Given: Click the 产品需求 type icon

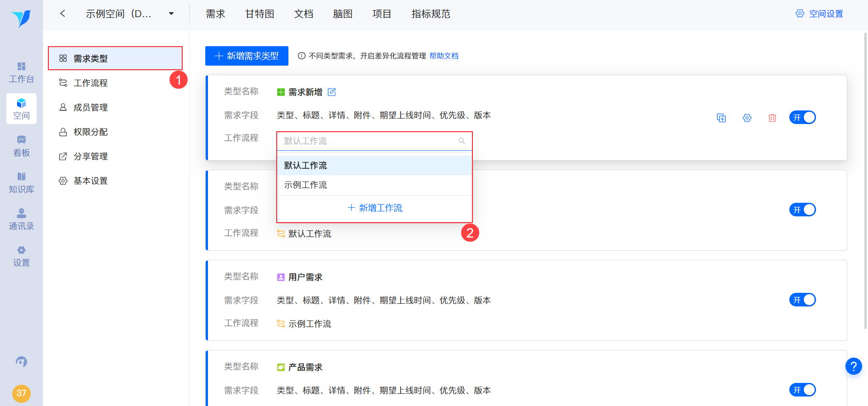Looking at the screenshot, I should (281, 367).
